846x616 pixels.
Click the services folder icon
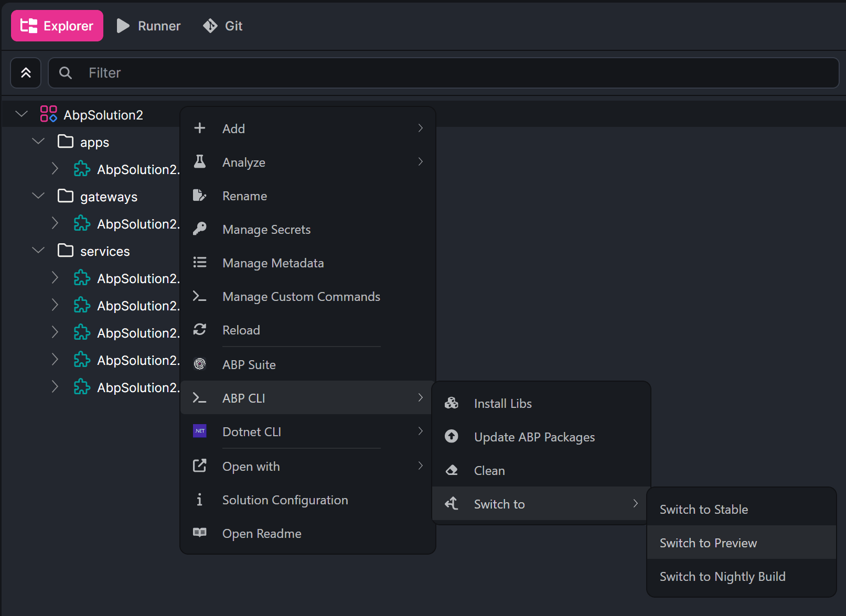66,250
